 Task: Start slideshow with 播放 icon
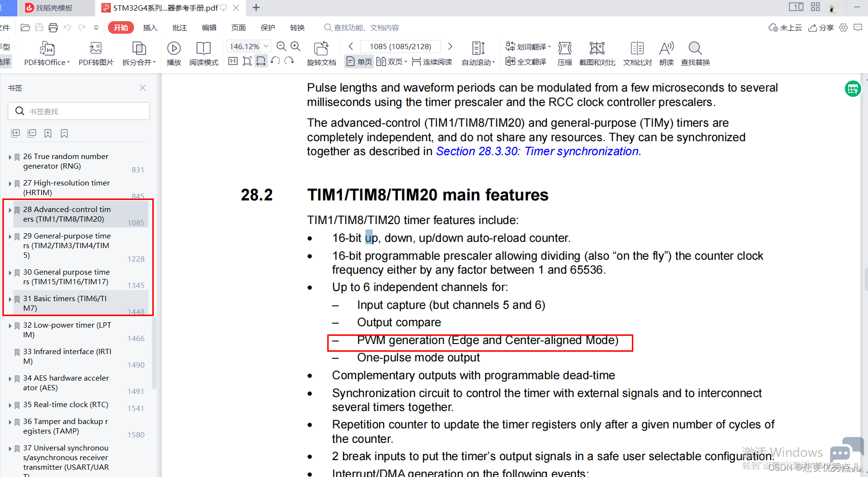(x=174, y=49)
